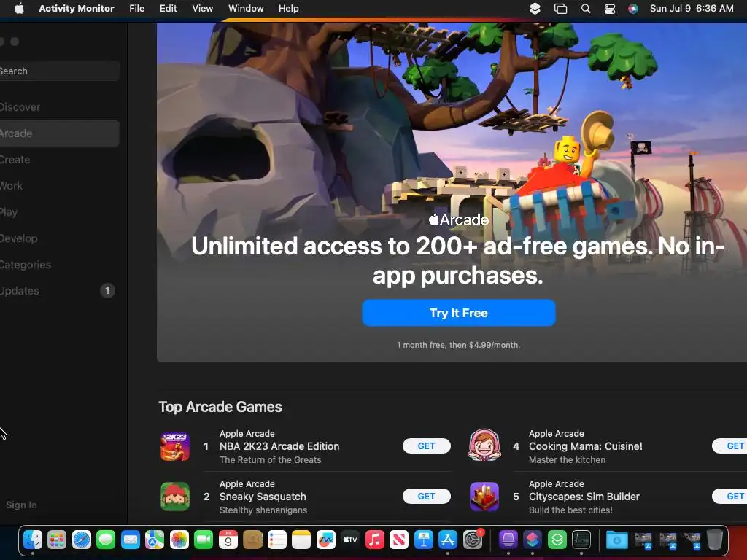
Task: Open Updates in the sidebar
Action: [59, 290]
